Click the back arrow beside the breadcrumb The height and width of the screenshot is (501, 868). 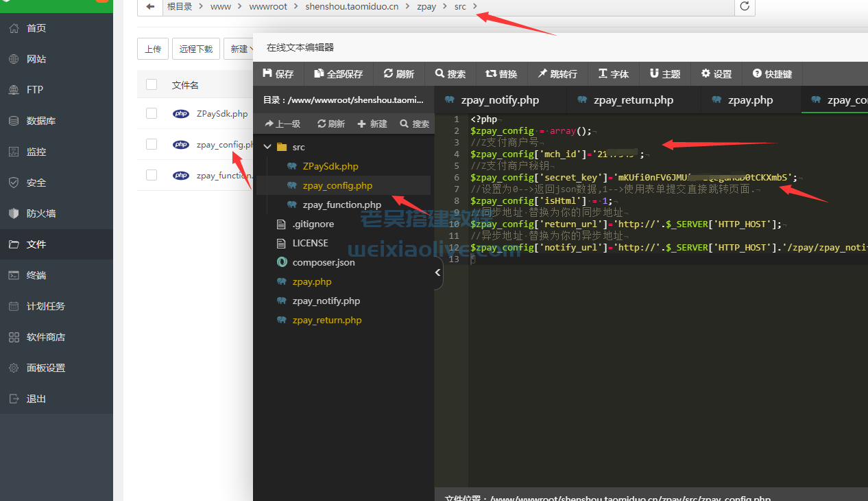(x=149, y=7)
